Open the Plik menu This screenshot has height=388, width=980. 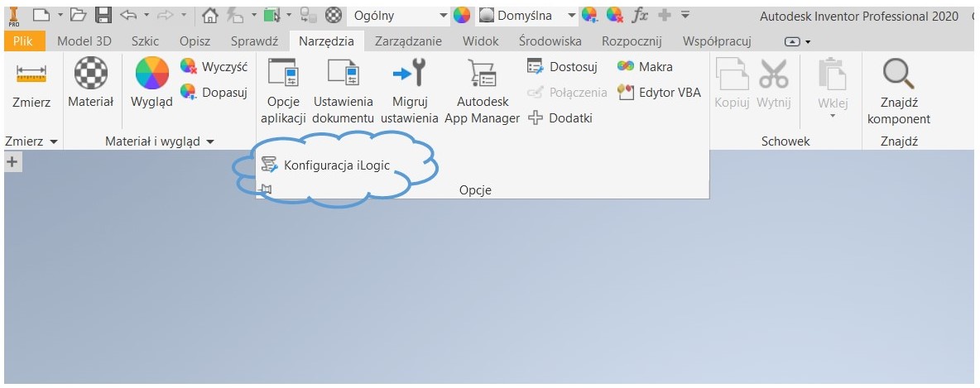[23, 41]
